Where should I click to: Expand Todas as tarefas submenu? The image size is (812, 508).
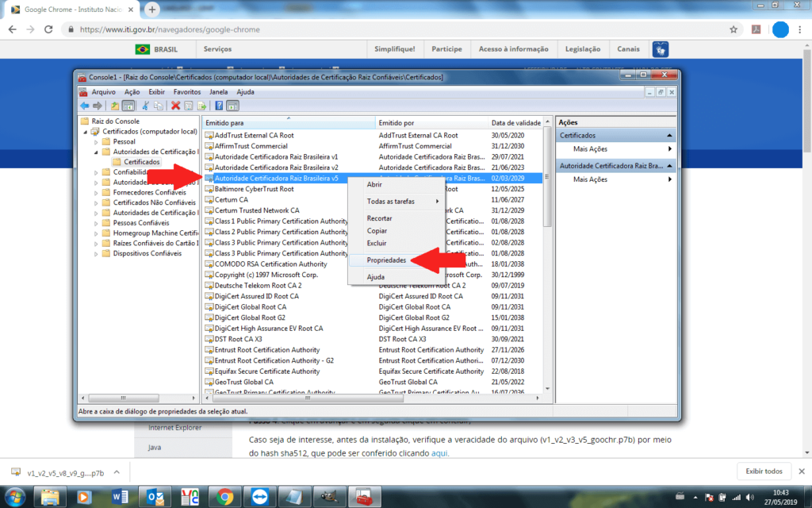pyautogui.click(x=396, y=201)
